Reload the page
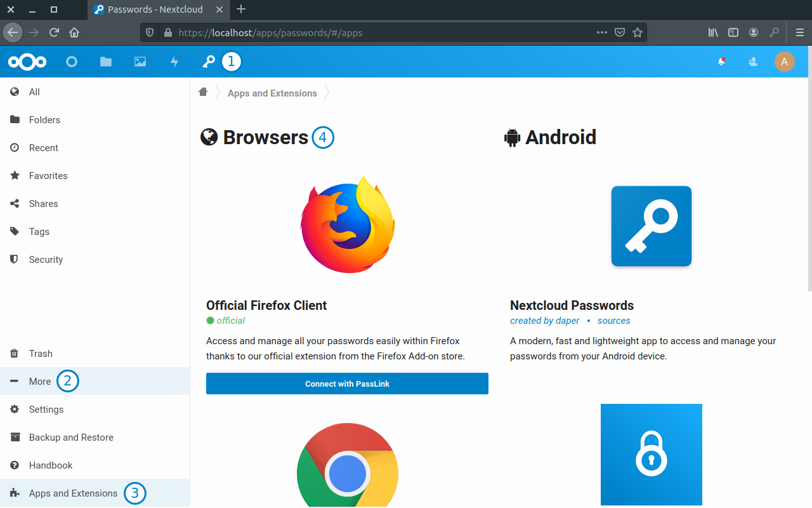The height and width of the screenshot is (508, 812). (x=55, y=32)
